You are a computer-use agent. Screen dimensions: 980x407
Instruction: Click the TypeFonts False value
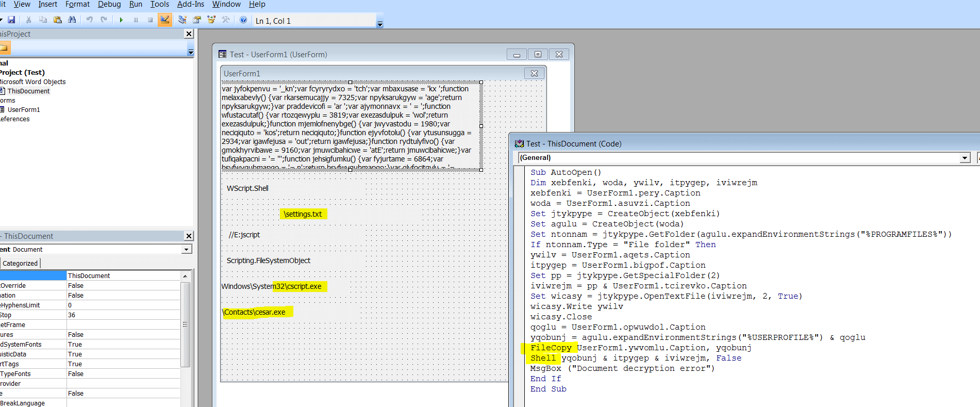pos(124,373)
